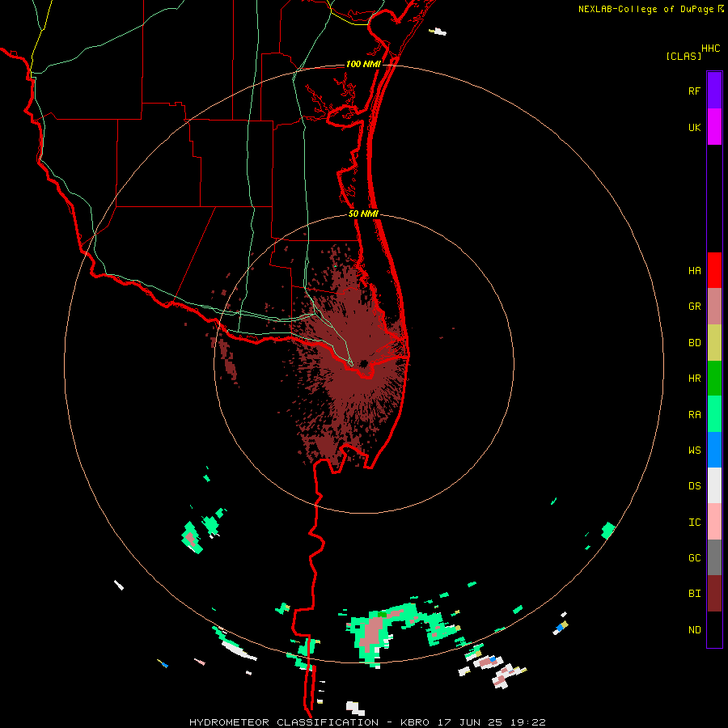
Task: Click the BD legend label
Action: point(694,343)
